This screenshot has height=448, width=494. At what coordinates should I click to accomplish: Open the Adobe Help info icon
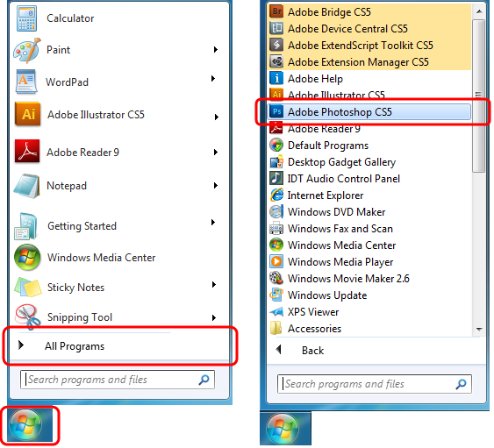tap(276, 78)
